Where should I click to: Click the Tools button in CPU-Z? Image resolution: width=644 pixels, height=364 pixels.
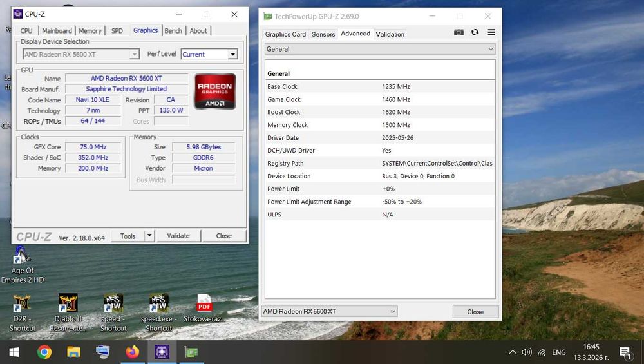point(128,236)
